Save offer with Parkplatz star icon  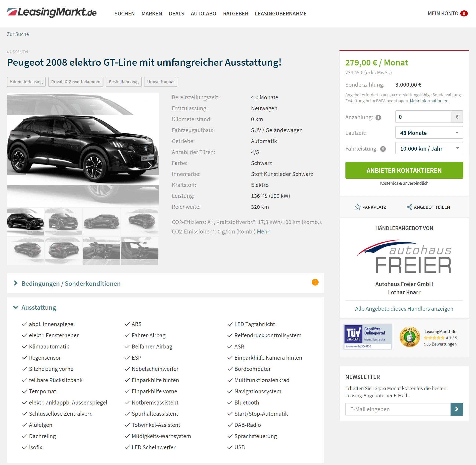point(358,207)
